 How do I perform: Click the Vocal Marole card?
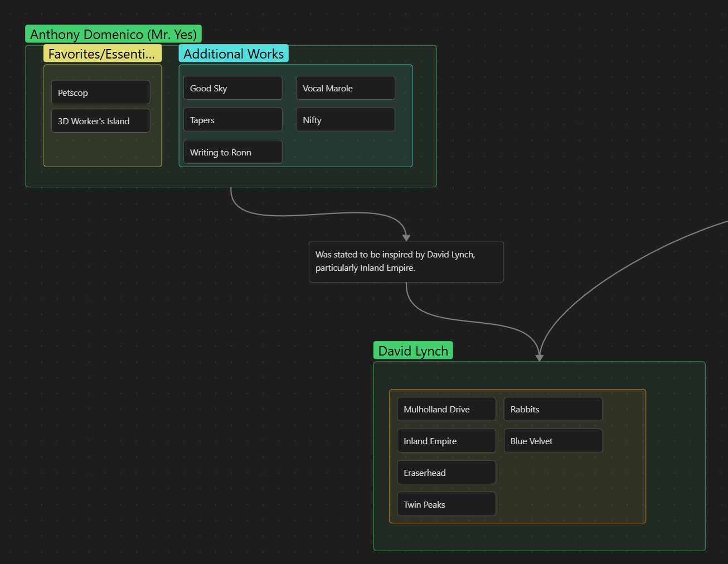coord(345,88)
